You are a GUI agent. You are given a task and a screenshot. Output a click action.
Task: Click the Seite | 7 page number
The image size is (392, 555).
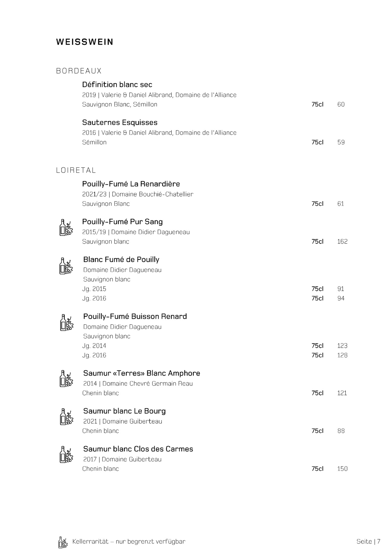pyautogui.click(x=368, y=542)
